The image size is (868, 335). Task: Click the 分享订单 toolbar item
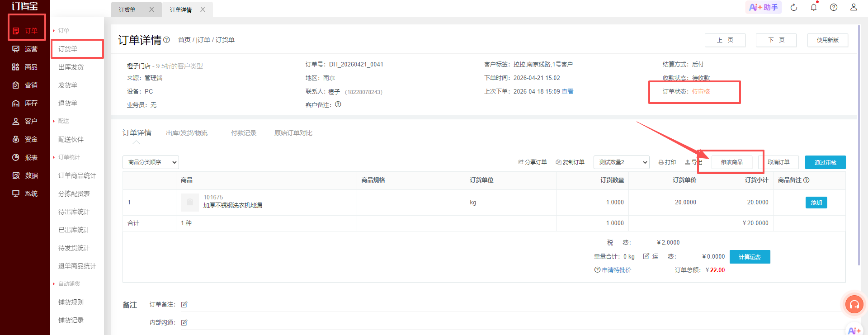(x=533, y=162)
